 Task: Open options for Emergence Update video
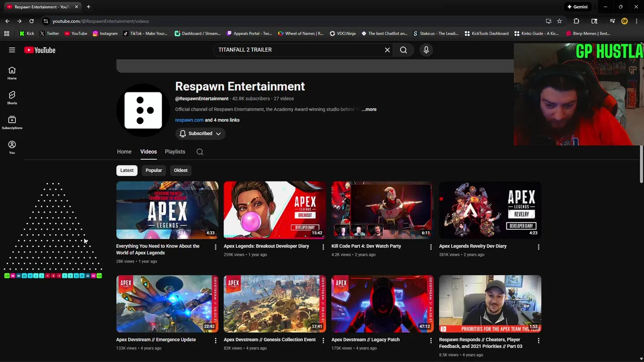click(215, 340)
